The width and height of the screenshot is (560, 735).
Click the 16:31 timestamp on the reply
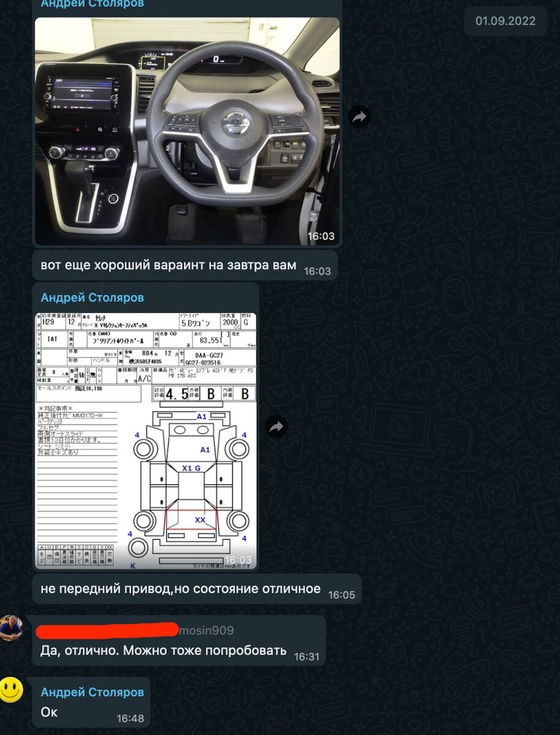(306, 657)
